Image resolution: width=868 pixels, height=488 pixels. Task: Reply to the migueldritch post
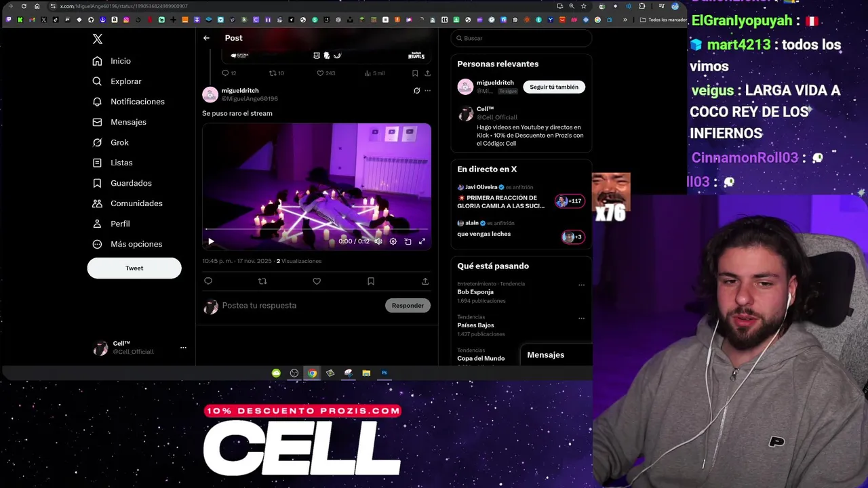208,281
